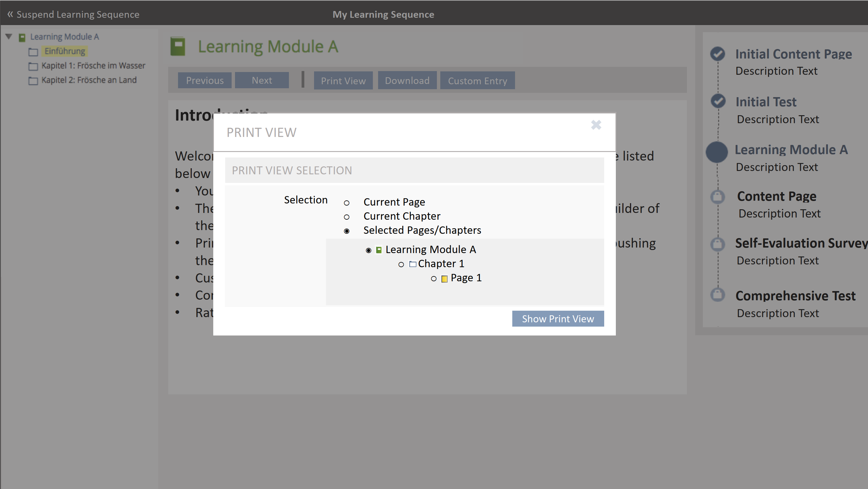Select Page 1 radio button in selection tree
The image size is (868, 489).
pyautogui.click(x=434, y=279)
